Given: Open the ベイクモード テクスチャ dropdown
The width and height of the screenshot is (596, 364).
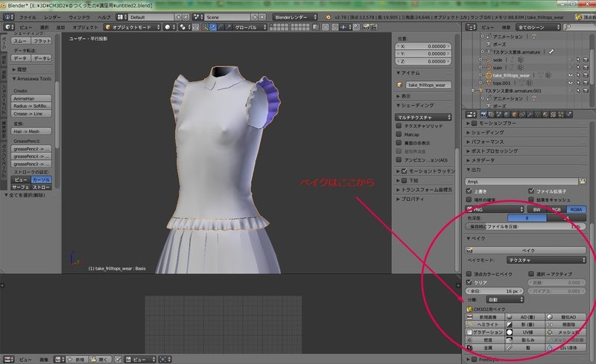Looking at the screenshot, I should pos(546,261).
